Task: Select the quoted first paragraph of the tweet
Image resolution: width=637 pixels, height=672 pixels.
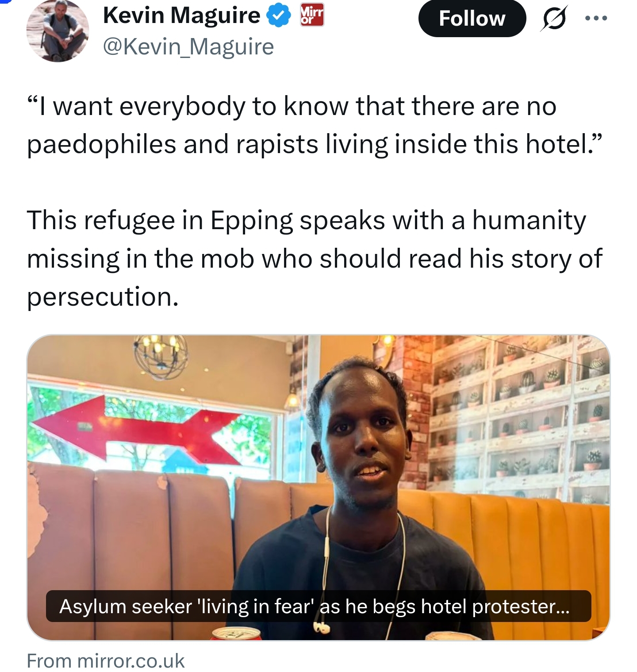Action: click(x=314, y=125)
